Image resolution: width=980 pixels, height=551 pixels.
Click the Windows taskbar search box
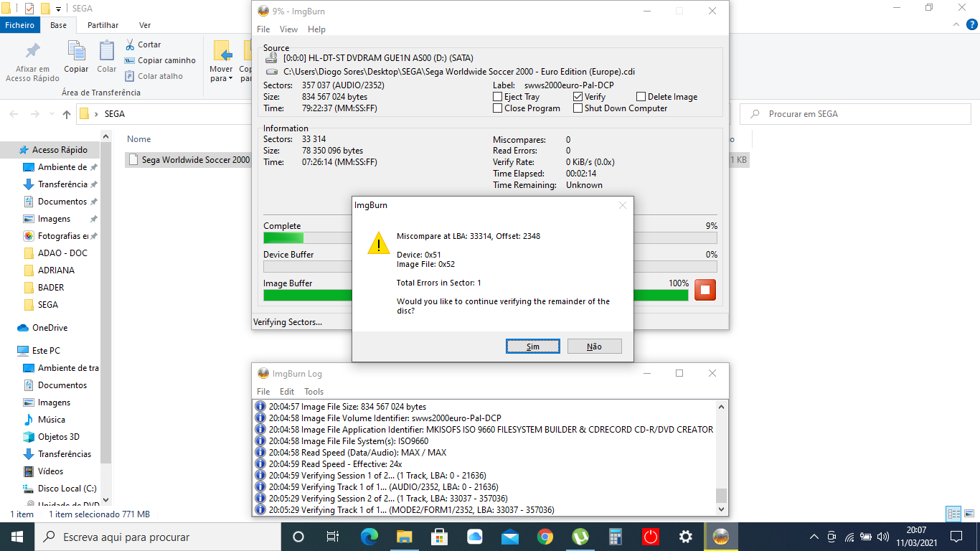[158, 537]
